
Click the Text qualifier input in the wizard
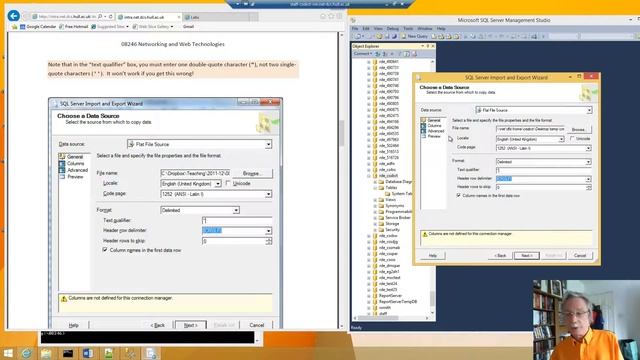(543, 170)
